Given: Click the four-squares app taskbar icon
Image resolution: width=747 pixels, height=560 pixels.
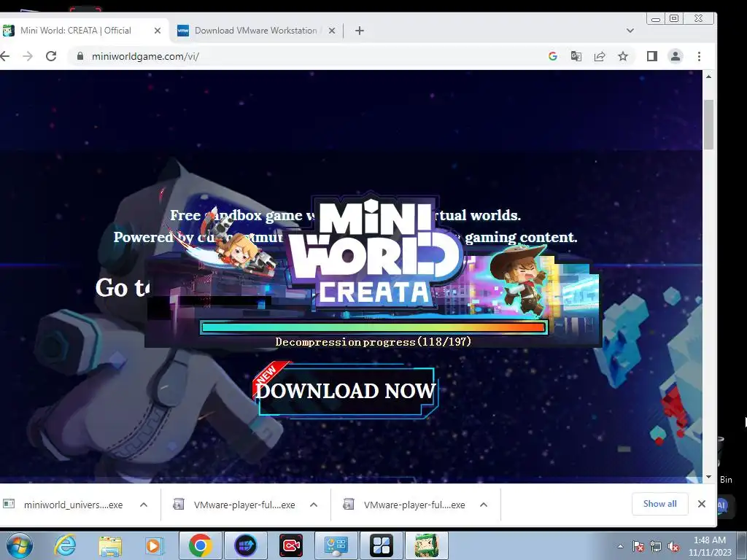Looking at the screenshot, I should [x=381, y=545].
